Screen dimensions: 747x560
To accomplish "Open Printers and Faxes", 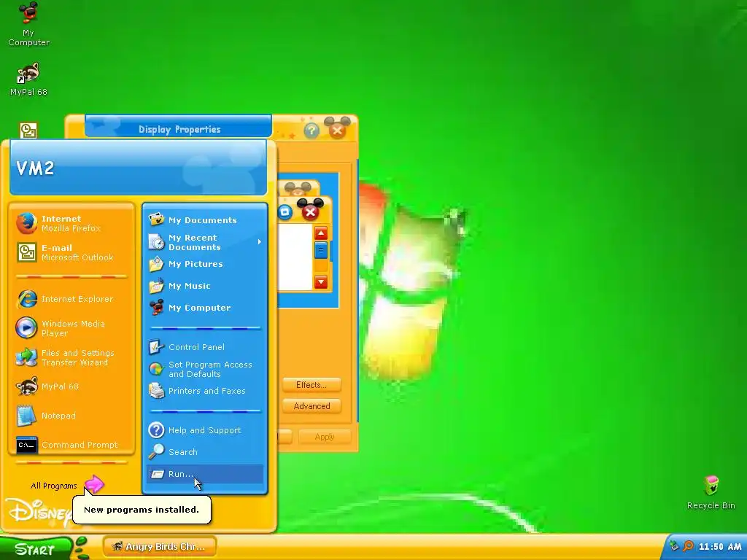I will tap(205, 391).
